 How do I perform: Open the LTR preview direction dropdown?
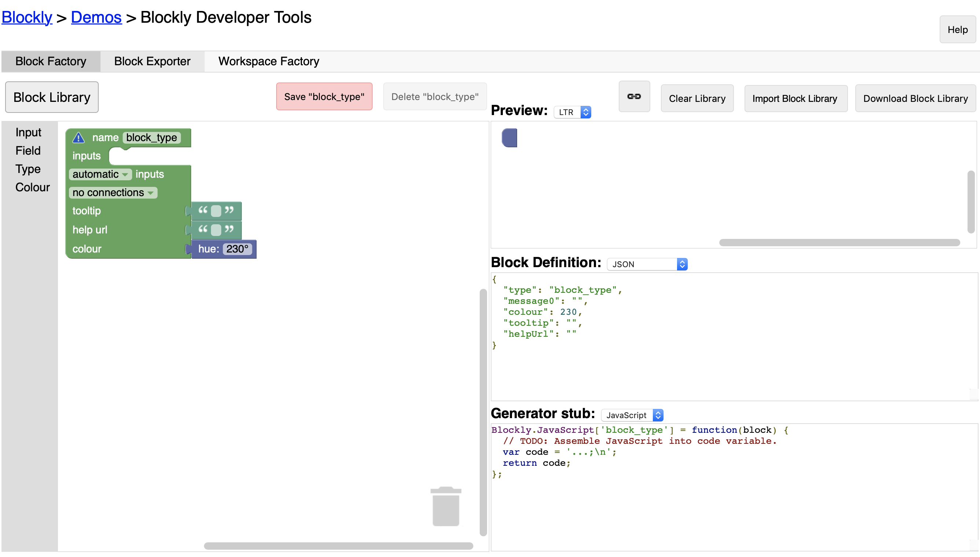(x=572, y=112)
